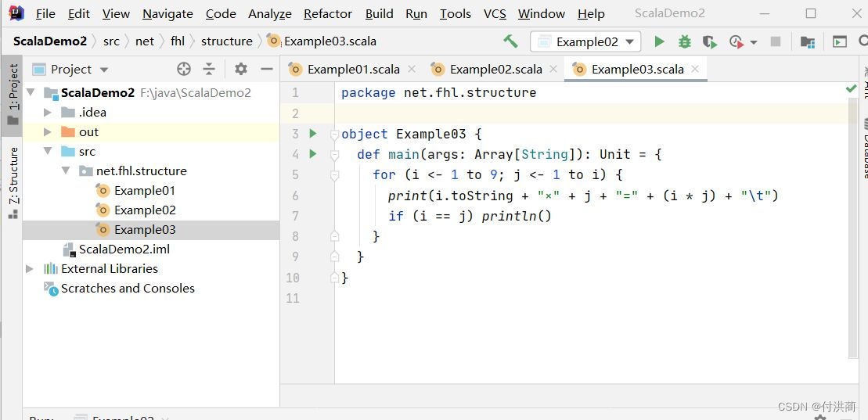Click the grayed stop button
This screenshot has width=868, height=420.
click(x=776, y=41)
